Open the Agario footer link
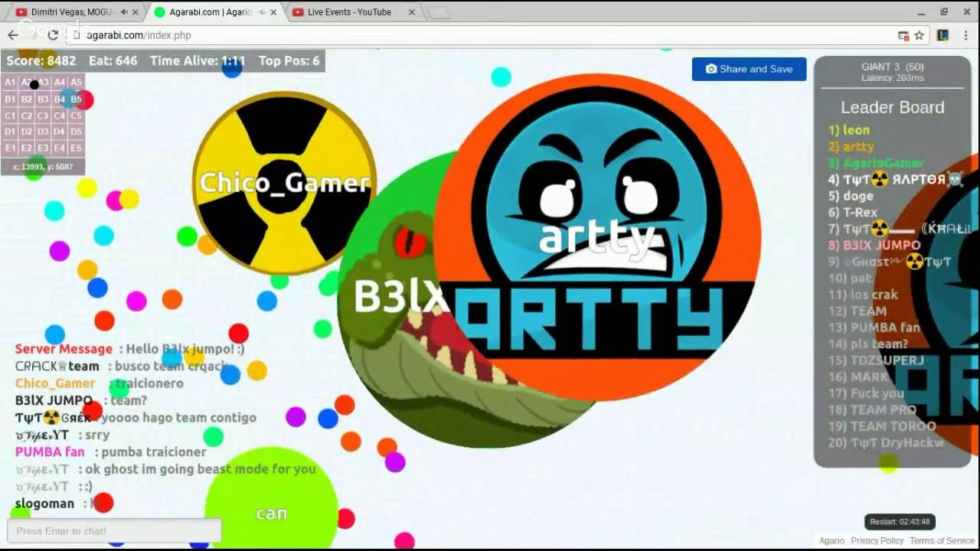Image resolution: width=980 pixels, height=551 pixels. pos(831,540)
